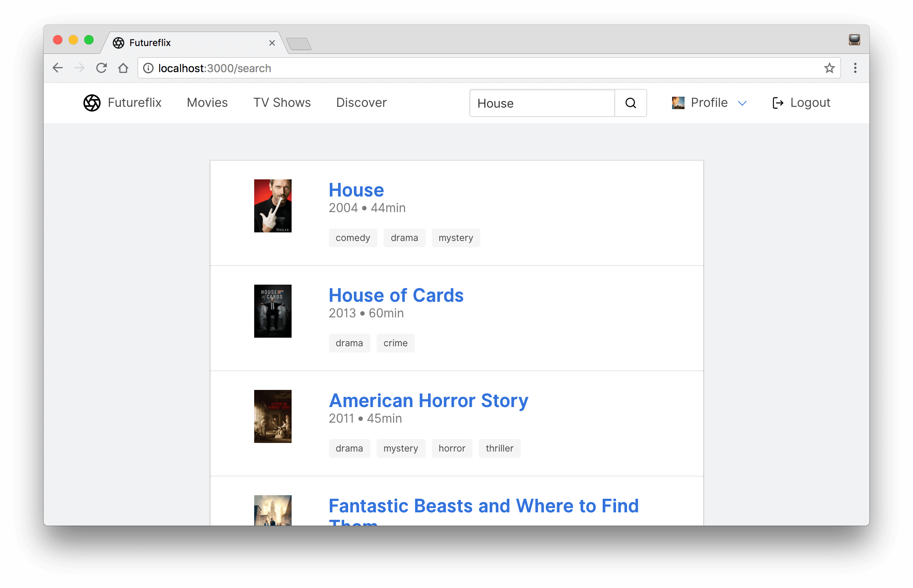
Task: Click the green macOS fullscreen button
Action: [89, 40]
